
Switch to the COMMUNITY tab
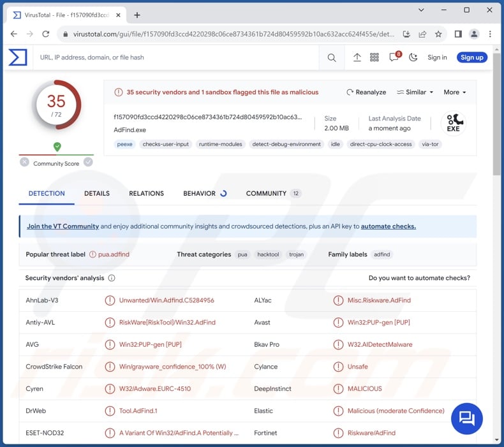click(273, 193)
